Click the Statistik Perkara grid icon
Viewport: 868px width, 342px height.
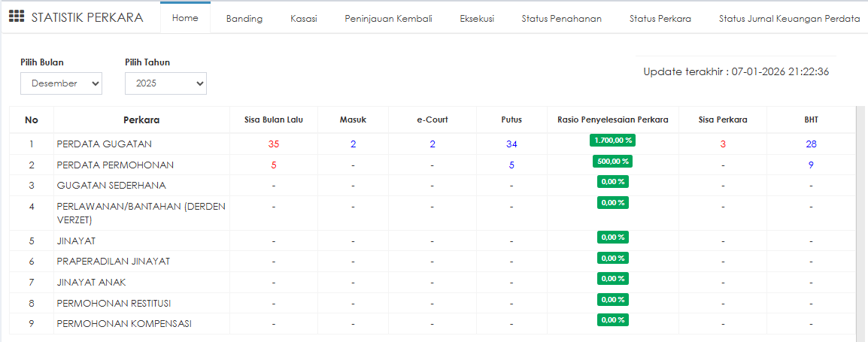tap(17, 18)
